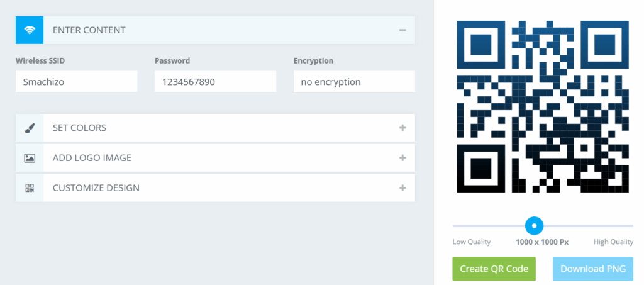Click the QR icon beside Customize Design

click(30, 188)
